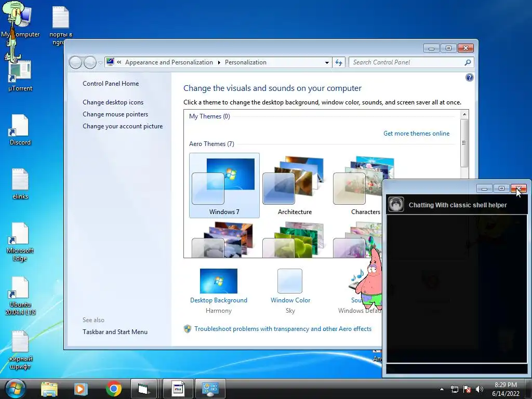
Task: Open Windows Explorer from the taskbar
Action: tap(49, 389)
